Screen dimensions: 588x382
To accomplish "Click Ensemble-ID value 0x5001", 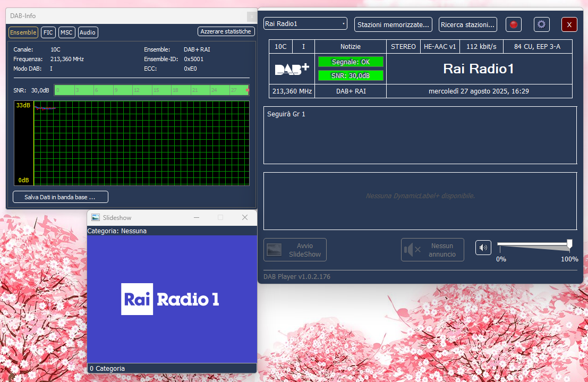I will (x=193, y=59).
